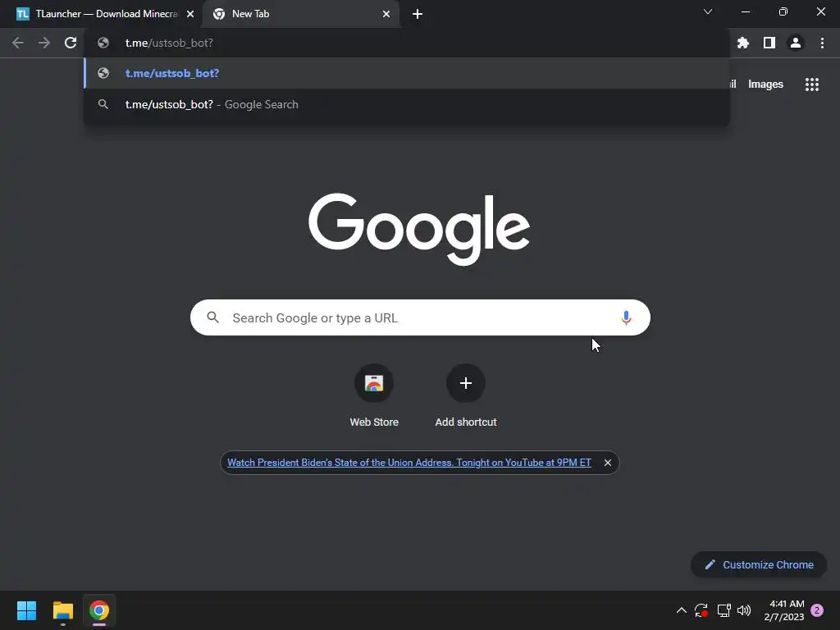Open the Images link

pyautogui.click(x=765, y=84)
